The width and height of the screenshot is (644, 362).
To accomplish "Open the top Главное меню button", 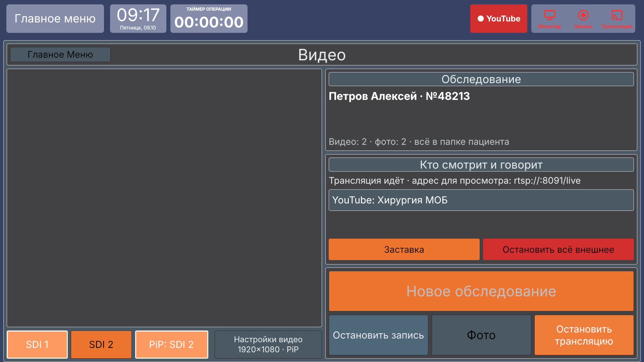I will (55, 18).
